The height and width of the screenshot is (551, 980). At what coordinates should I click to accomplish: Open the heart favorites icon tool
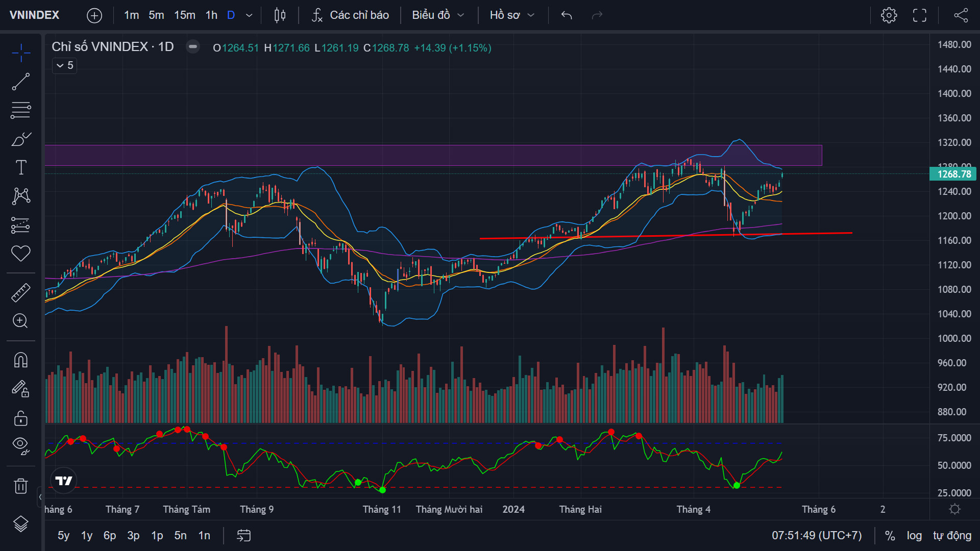(x=21, y=254)
